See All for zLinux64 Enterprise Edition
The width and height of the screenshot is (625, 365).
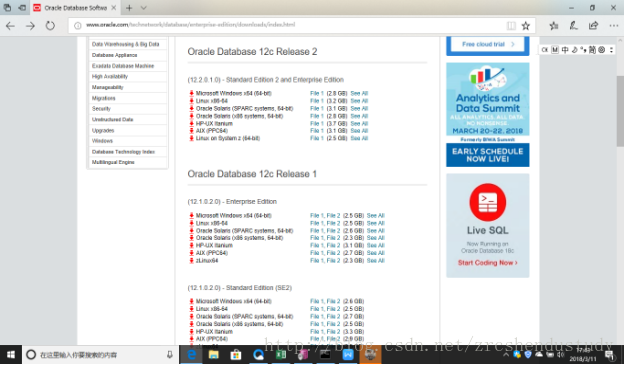(375, 261)
